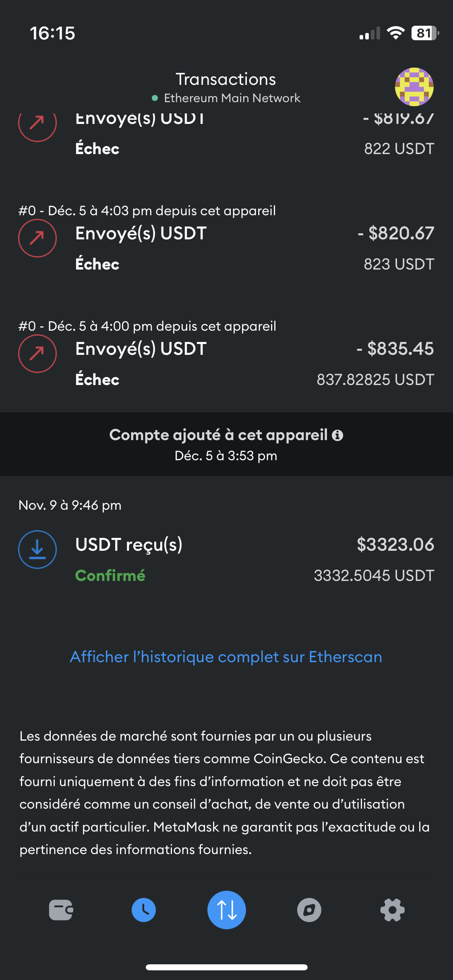The image size is (453, 980).
Task: Select the Ethereum Main Network label
Action: 232,98
